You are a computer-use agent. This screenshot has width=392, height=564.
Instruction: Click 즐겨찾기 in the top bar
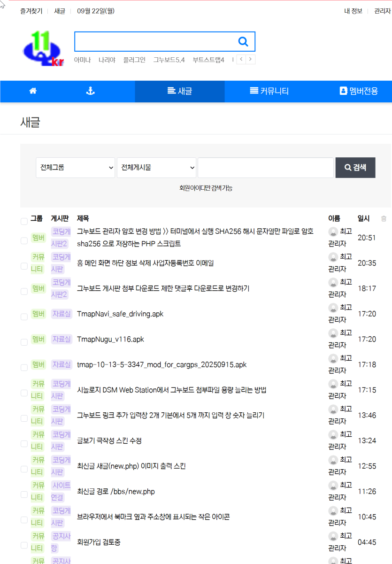pyautogui.click(x=31, y=11)
